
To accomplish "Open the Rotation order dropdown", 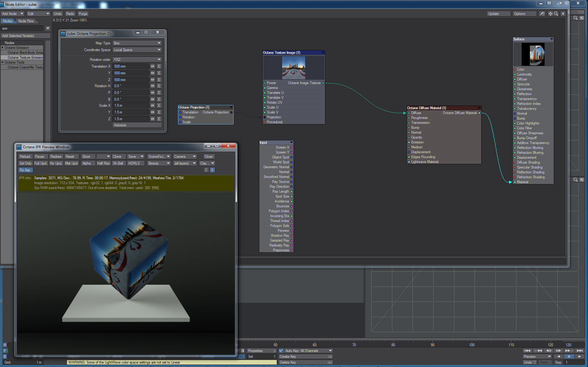I will point(137,60).
